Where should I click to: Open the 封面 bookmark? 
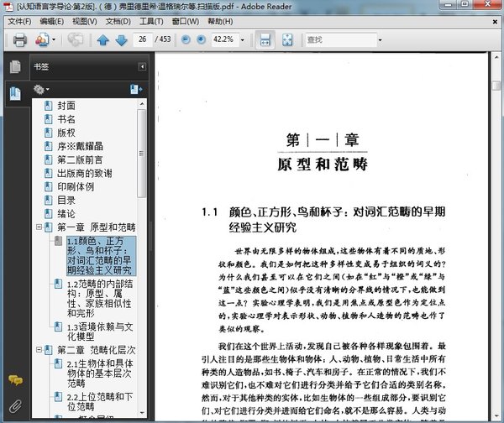66,106
